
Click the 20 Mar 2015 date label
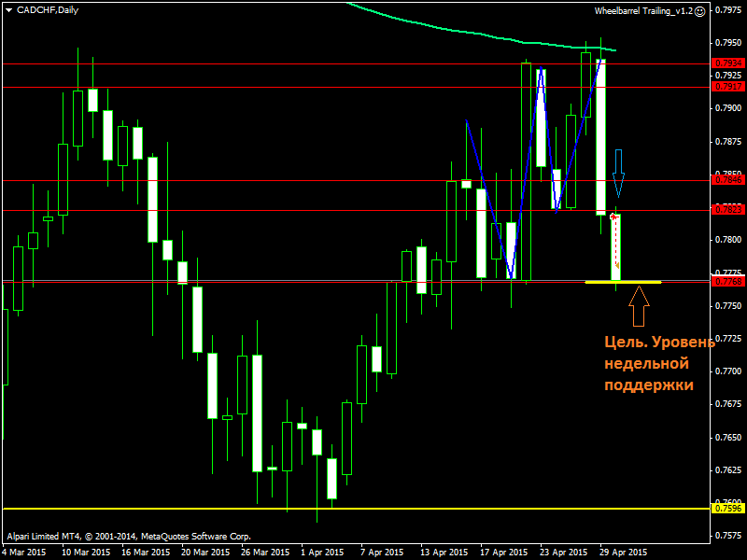click(x=205, y=553)
